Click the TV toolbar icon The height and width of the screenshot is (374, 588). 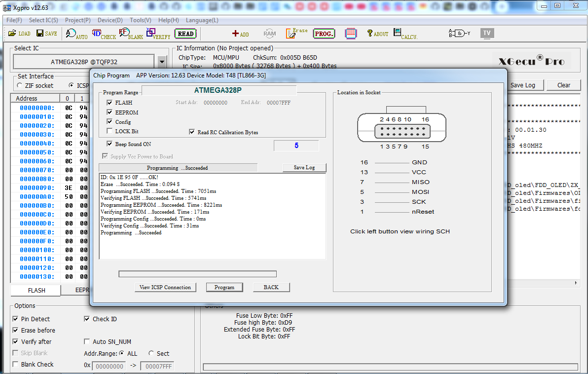click(487, 33)
